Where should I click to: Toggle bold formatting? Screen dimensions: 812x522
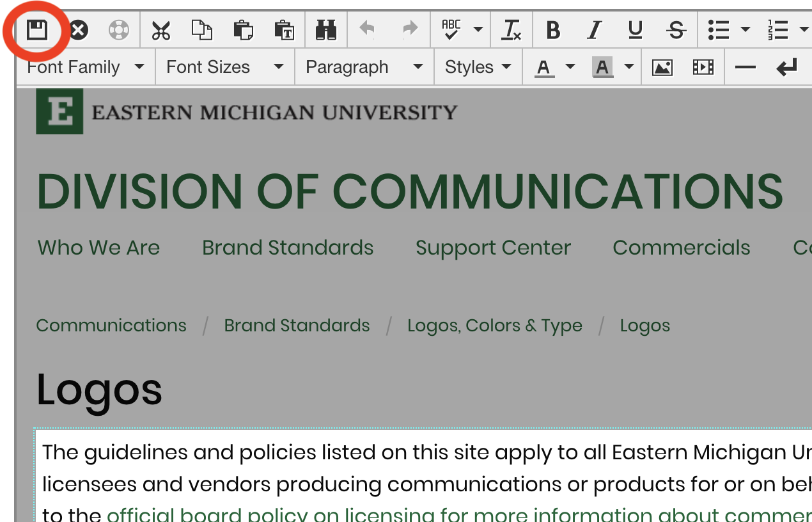point(554,30)
